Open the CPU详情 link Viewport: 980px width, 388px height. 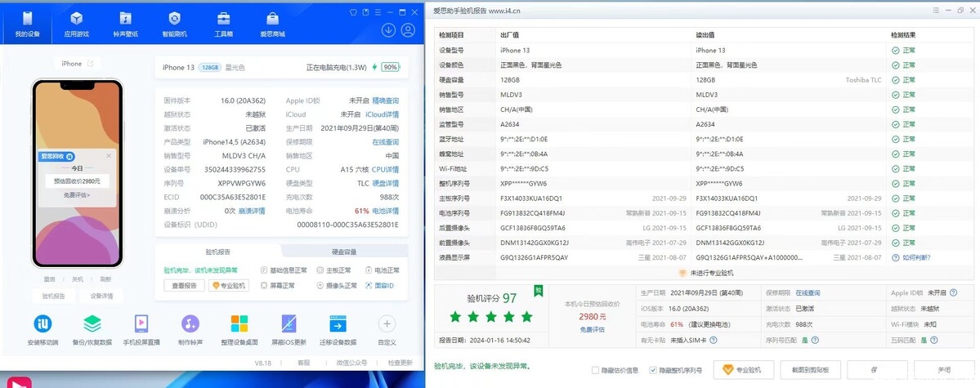[x=385, y=169]
